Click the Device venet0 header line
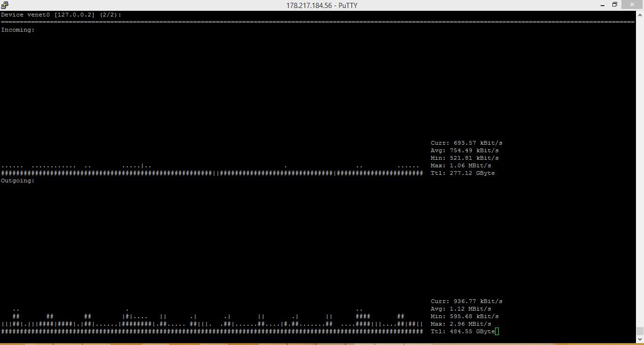Screen dimensions: 644x345 click(61, 15)
